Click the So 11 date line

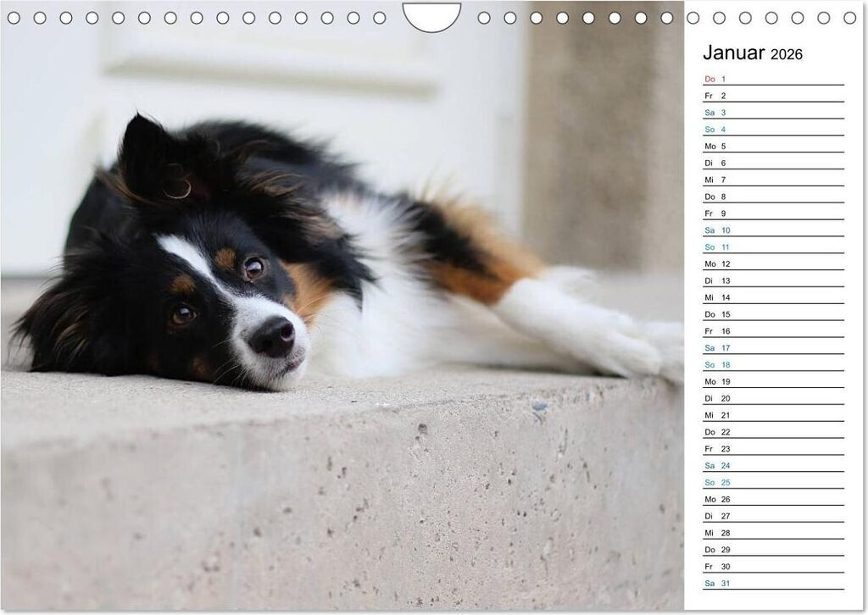pos(772,247)
